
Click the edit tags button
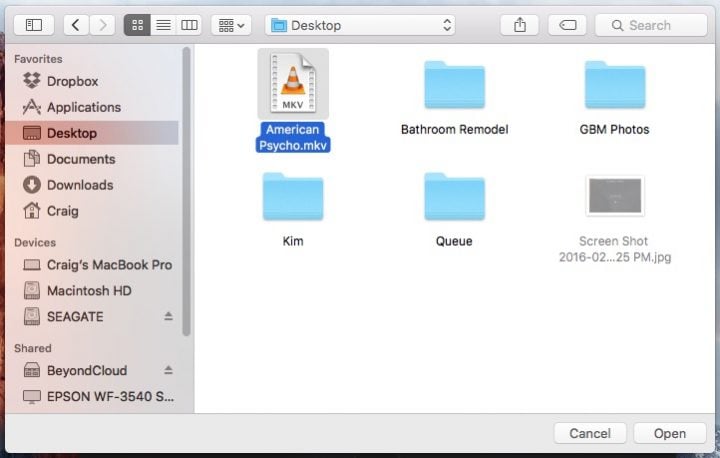pos(567,25)
